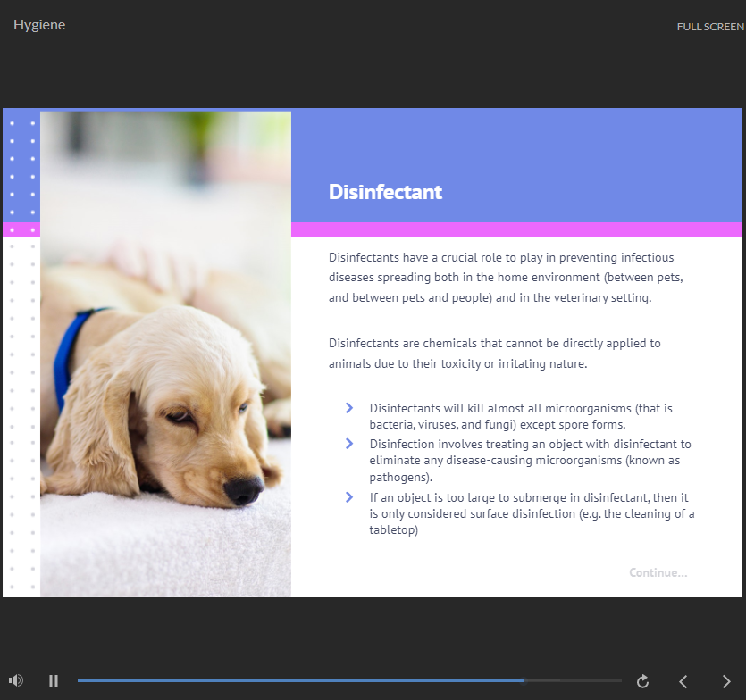Click the bullet text mentioning pathogens
Screen dimensions: 746x700
(x=530, y=460)
